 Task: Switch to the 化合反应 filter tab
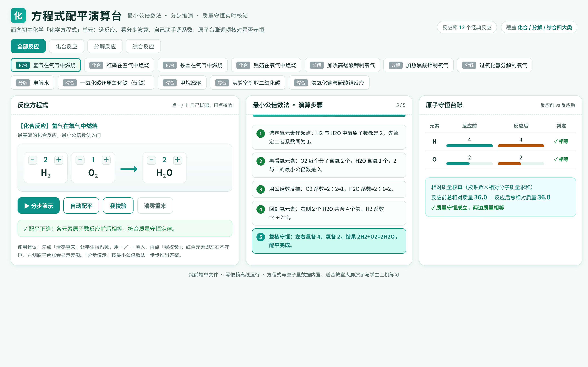(67, 46)
